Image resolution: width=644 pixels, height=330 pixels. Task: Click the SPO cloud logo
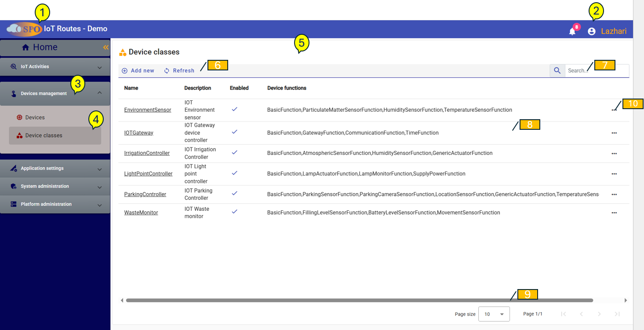pos(24,29)
